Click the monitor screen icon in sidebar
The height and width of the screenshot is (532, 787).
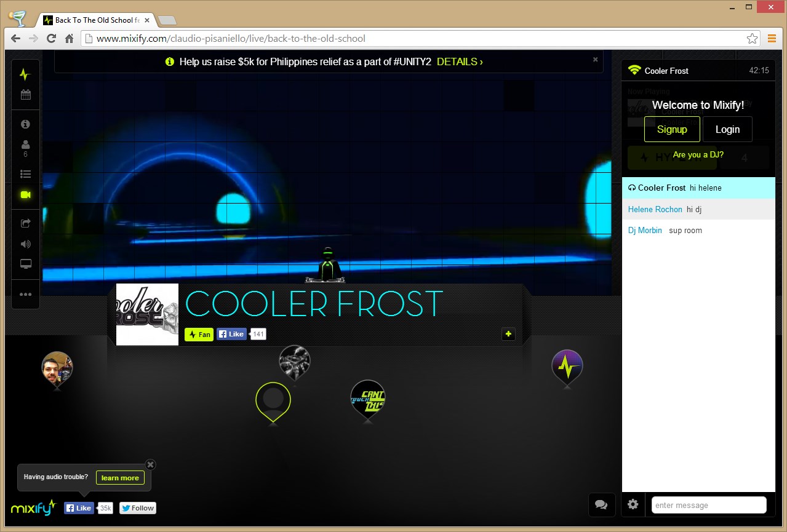25,264
